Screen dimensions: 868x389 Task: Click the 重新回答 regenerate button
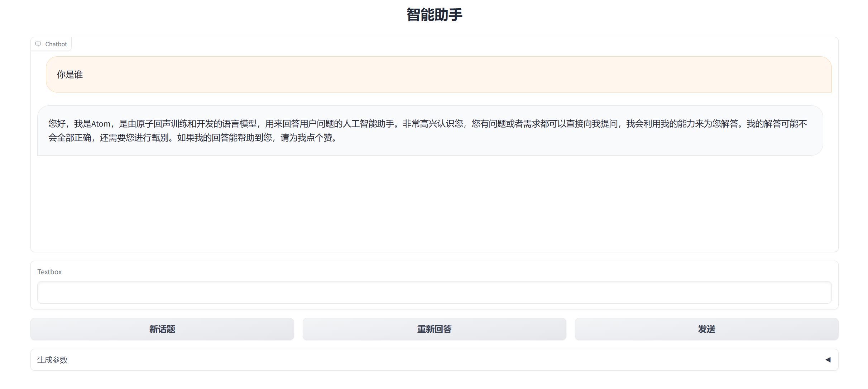(434, 329)
